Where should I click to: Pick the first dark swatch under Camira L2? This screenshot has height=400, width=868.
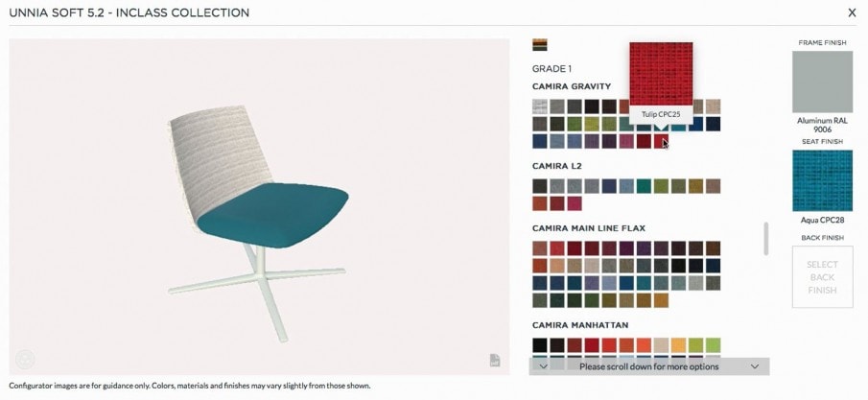pyautogui.click(x=540, y=186)
